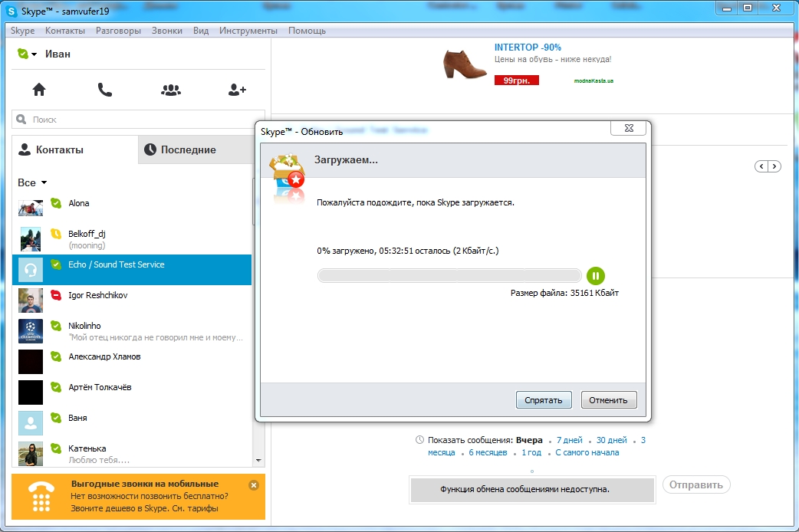Close the orange mobile calls banner
799x532 pixels.
coord(254,484)
